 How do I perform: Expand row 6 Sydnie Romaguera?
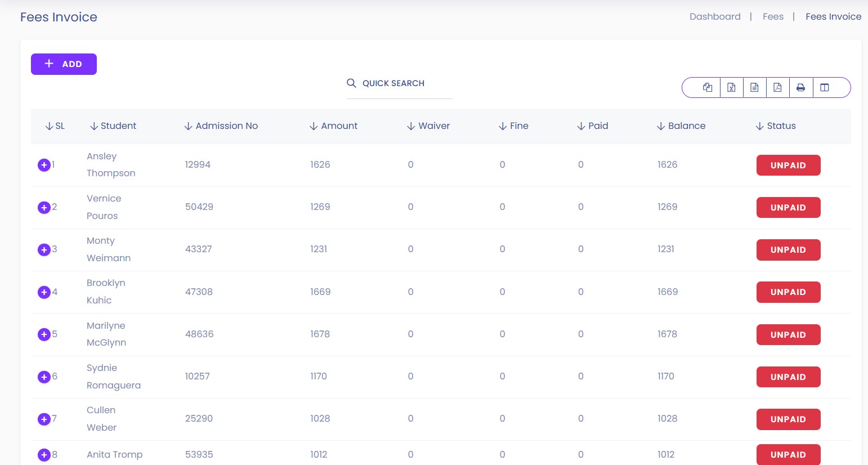[44, 377]
